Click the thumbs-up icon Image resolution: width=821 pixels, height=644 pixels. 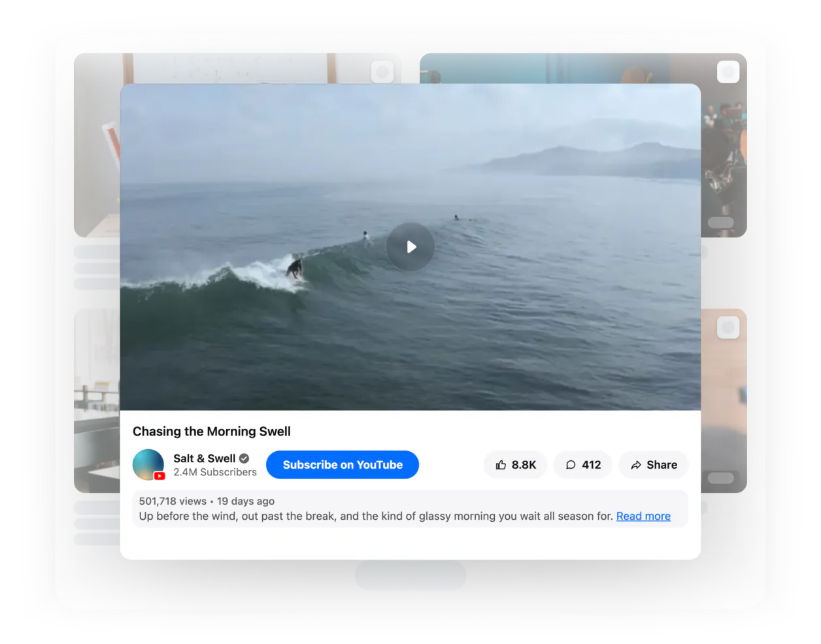[x=501, y=465]
